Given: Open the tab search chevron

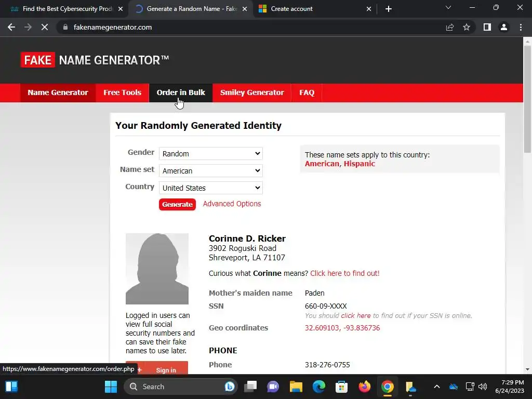Looking at the screenshot, I should [448, 7].
